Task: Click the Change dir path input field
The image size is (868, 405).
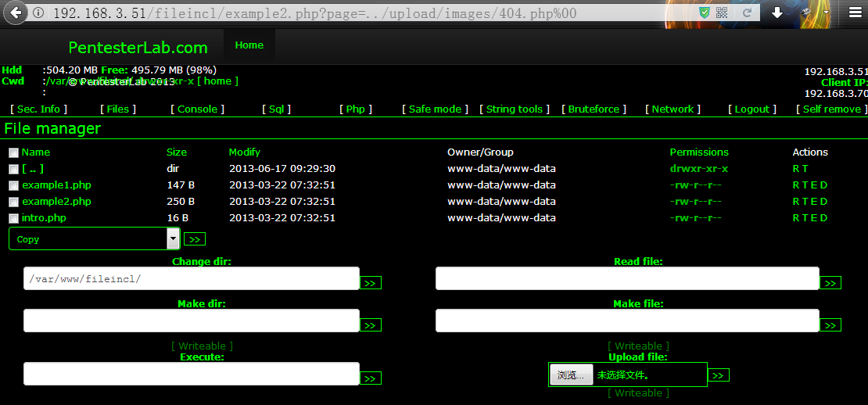Action: pyautogui.click(x=192, y=278)
